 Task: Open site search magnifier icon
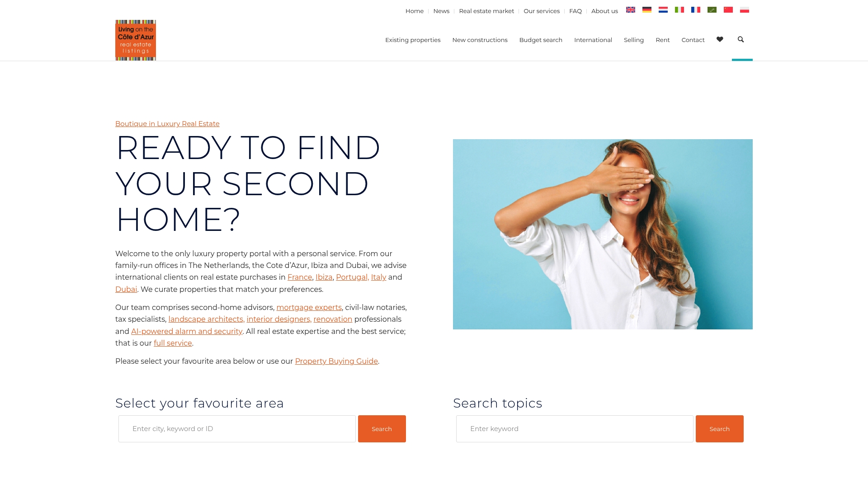[741, 39]
